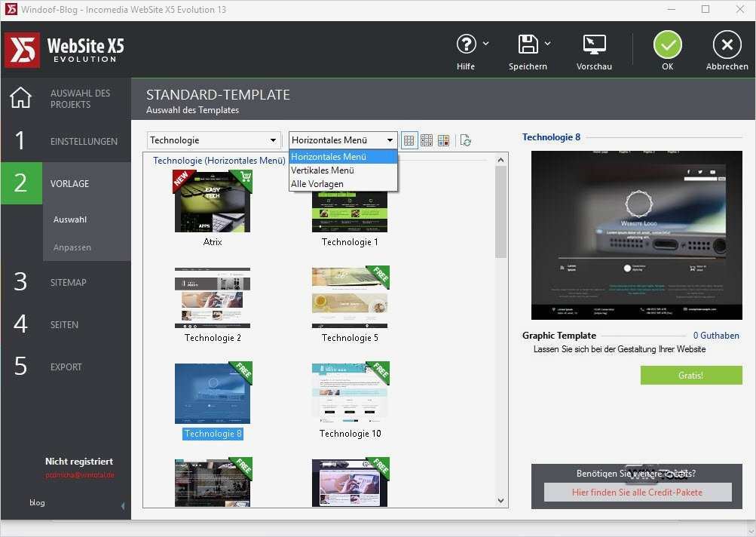
Task: Collapse the sidebar with the blue arrow
Action: [122, 505]
